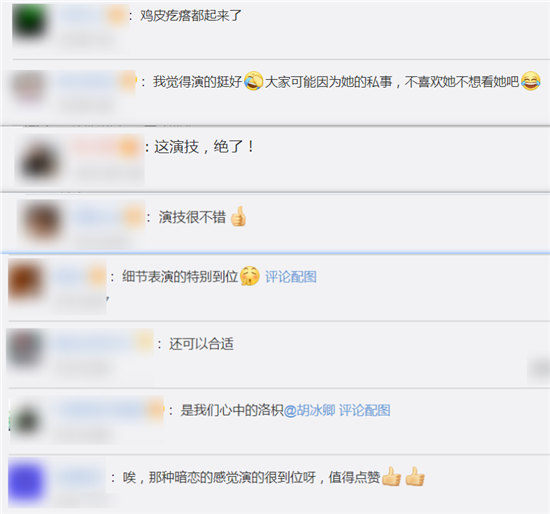This screenshot has height=514, width=550.
Task: Click the kissing face emoji after 细节表演的特别到位
Action: [x=250, y=276]
